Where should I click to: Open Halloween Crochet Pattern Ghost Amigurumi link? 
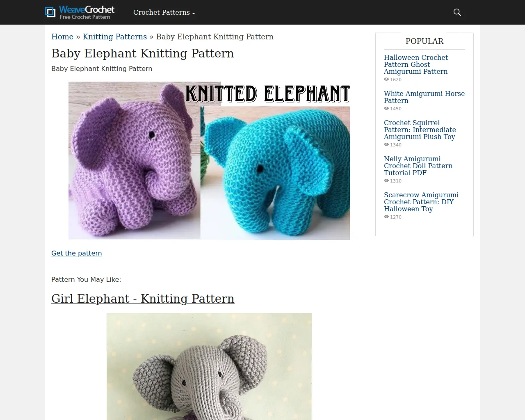point(416,64)
